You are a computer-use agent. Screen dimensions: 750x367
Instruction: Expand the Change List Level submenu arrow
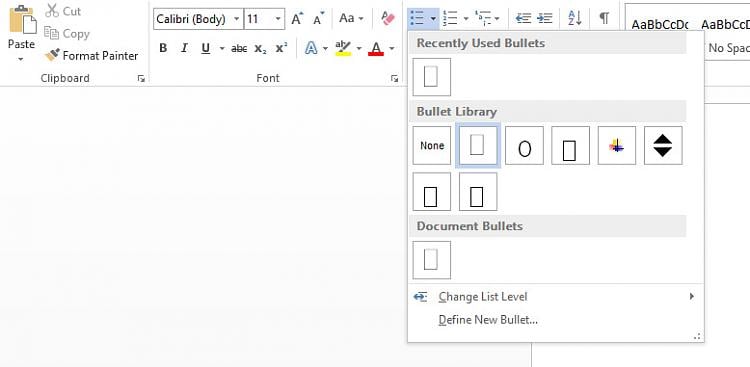[x=691, y=297]
